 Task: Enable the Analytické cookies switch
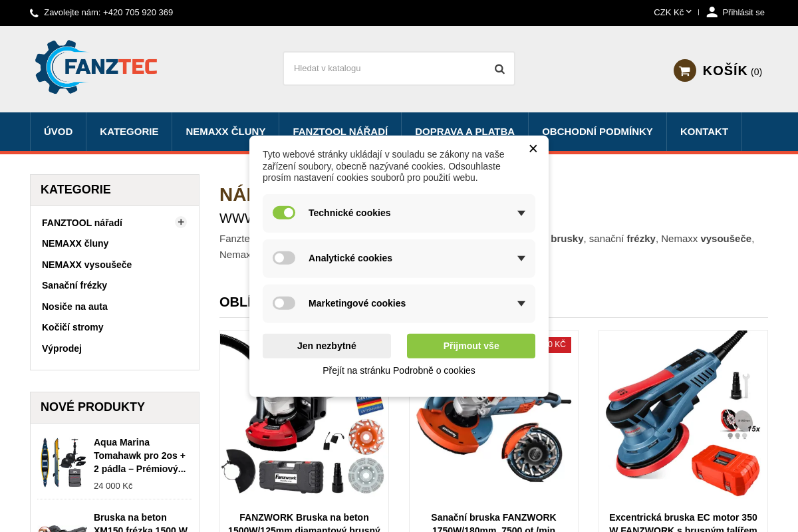284,258
